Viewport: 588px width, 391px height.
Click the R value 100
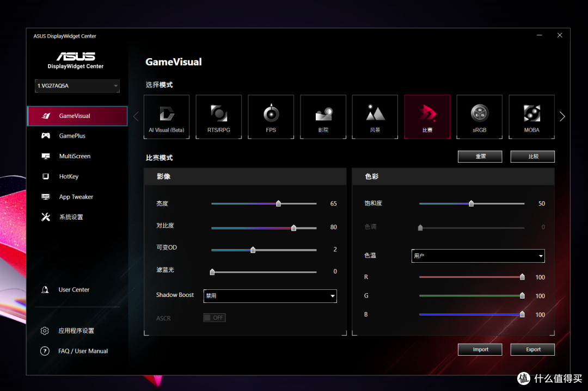pyautogui.click(x=540, y=277)
